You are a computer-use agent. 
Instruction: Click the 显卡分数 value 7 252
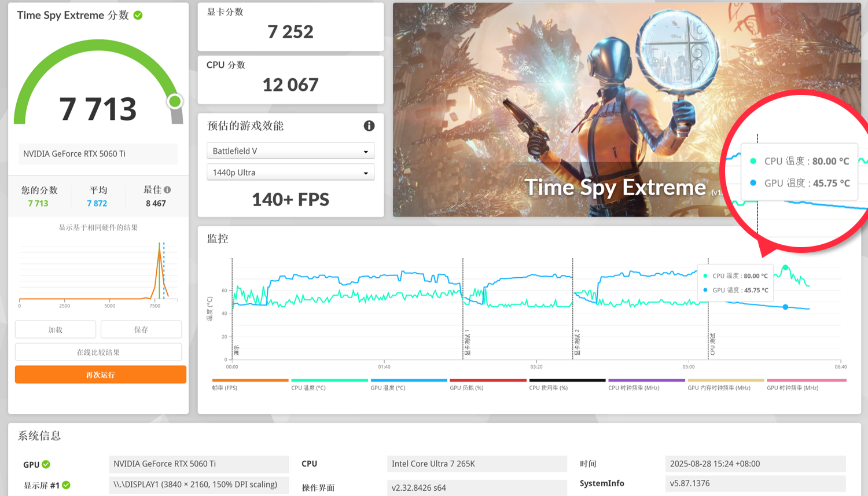290,31
